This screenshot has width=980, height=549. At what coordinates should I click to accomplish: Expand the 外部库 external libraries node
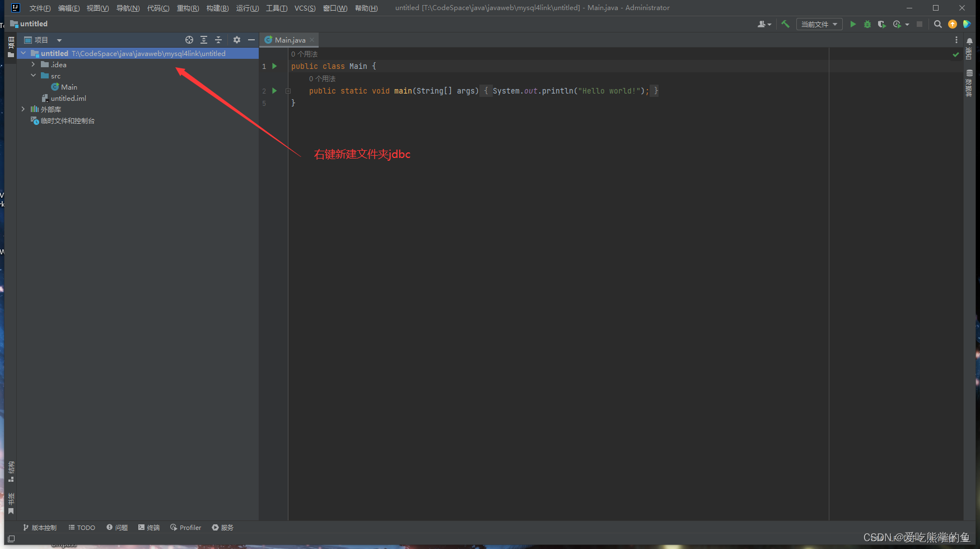24,109
